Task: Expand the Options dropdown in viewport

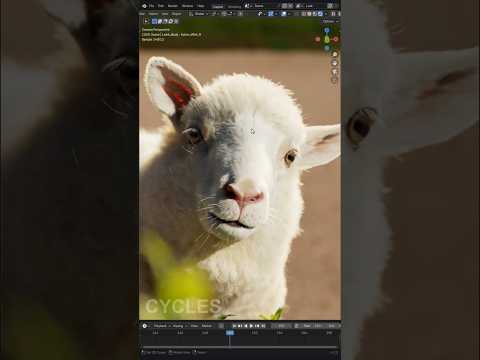Action: point(330,21)
